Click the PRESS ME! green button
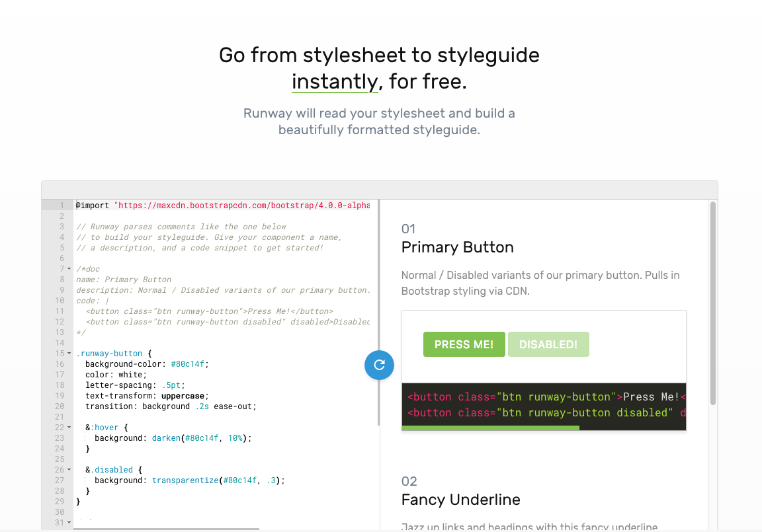The width and height of the screenshot is (762, 532). 464,344
